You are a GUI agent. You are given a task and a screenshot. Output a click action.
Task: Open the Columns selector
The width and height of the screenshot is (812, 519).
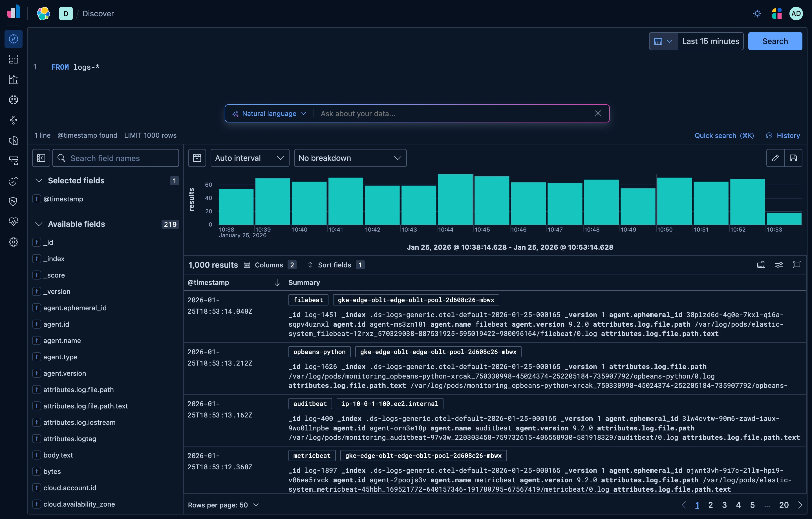(x=270, y=265)
